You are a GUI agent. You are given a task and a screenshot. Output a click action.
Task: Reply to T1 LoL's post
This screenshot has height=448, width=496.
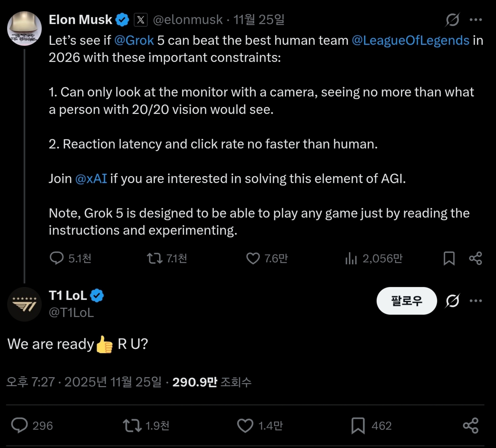19,425
